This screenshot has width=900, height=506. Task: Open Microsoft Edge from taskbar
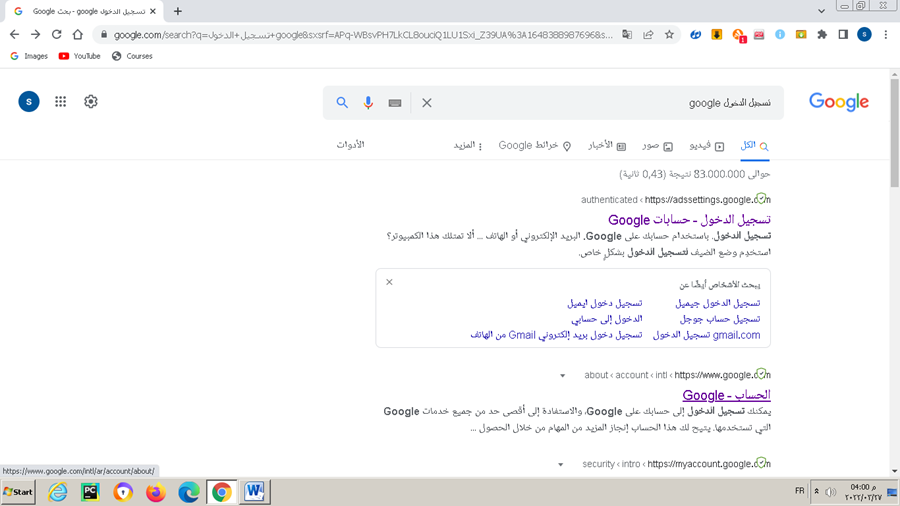[x=188, y=492]
